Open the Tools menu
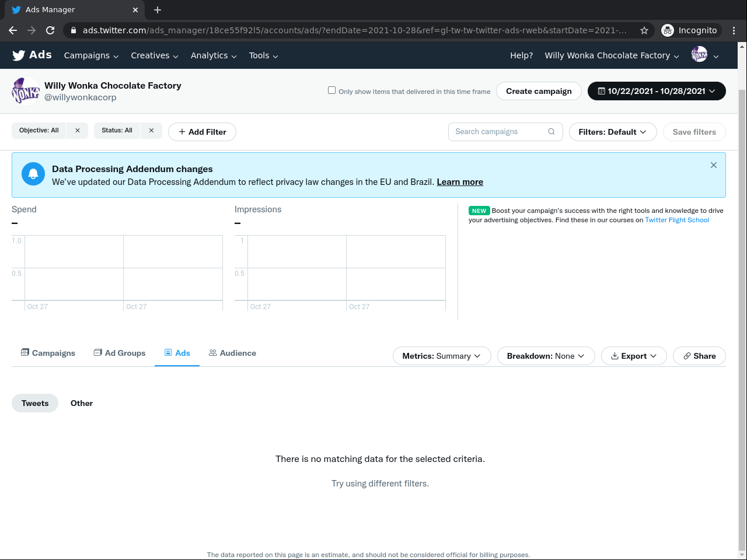This screenshot has width=747, height=560. [x=264, y=55]
